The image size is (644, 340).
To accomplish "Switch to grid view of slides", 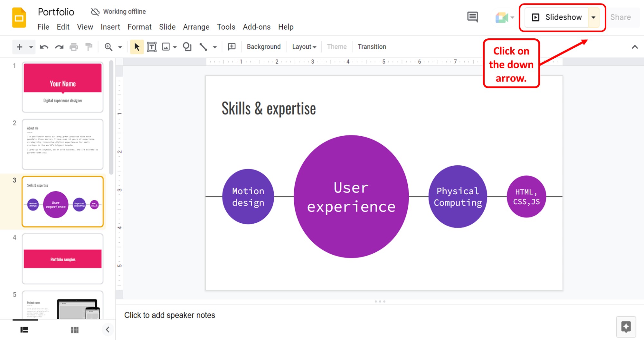I will tap(74, 329).
